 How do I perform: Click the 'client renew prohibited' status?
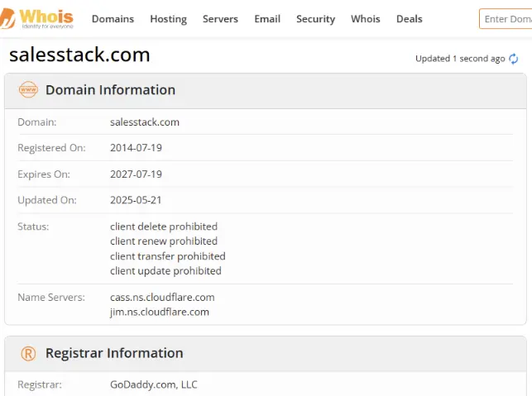pos(164,241)
